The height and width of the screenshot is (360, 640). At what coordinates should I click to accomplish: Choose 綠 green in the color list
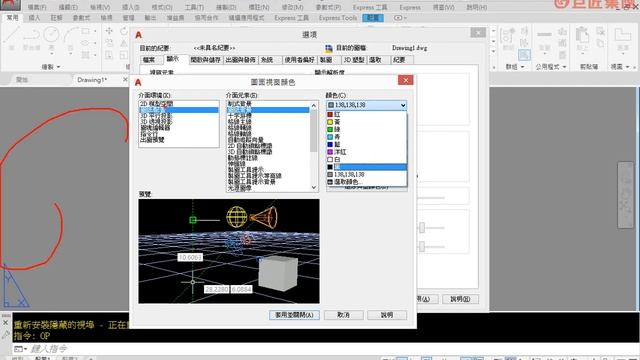tap(367, 129)
